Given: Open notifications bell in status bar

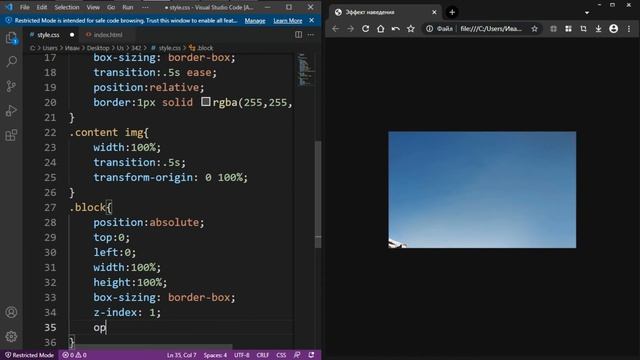Looking at the screenshot, I should [x=311, y=355].
